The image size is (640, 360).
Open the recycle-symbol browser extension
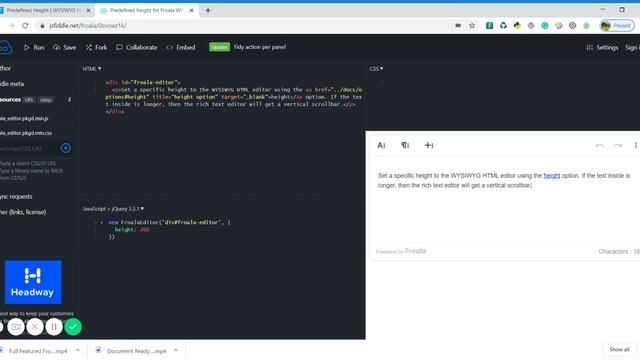[503, 25]
